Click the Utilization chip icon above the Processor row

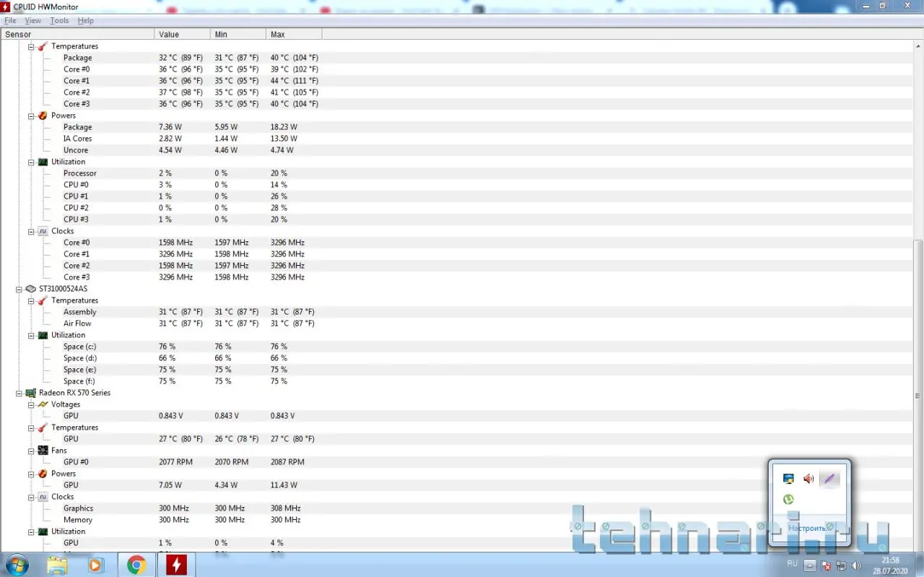pyautogui.click(x=43, y=162)
